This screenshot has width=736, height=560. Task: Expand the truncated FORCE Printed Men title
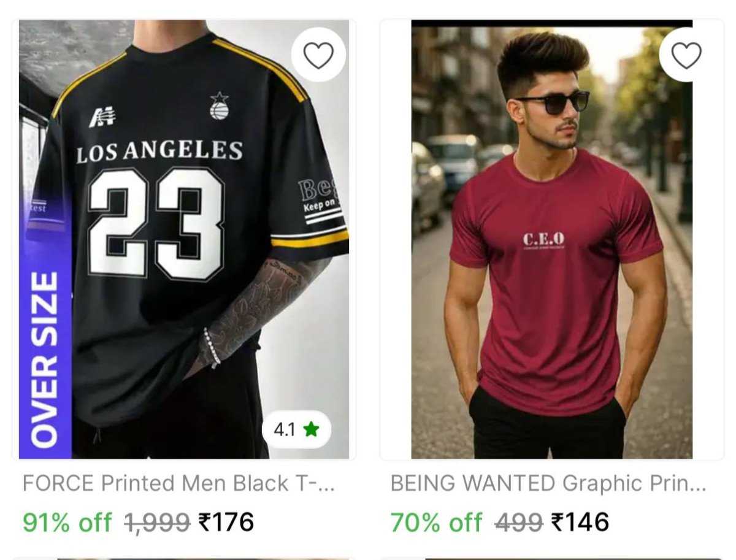point(178,483)
